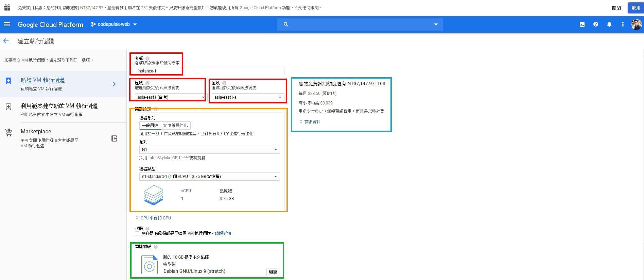This screenshot has height=280, width=644.
Task: Click the user profile avatar
Action: (636, 24)
